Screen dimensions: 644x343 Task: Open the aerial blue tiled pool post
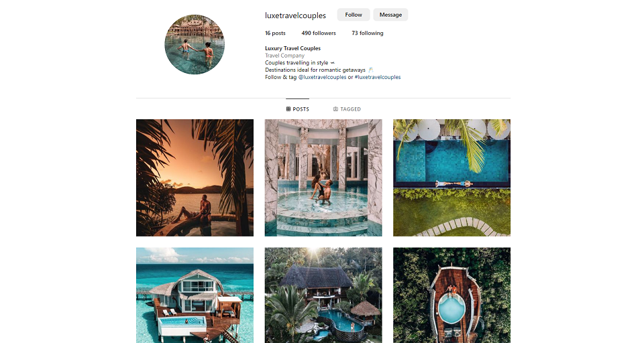tap(451, 178)
